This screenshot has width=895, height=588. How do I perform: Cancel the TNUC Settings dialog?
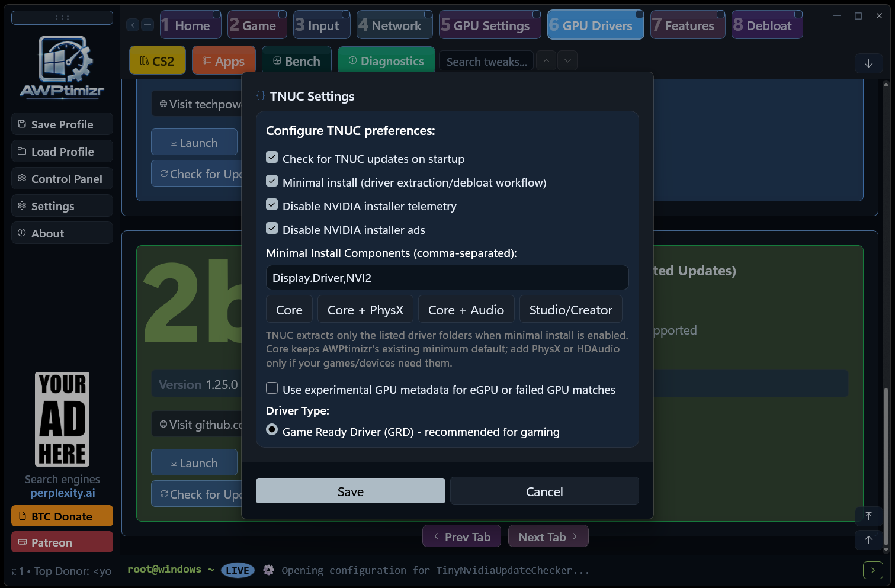544,491
